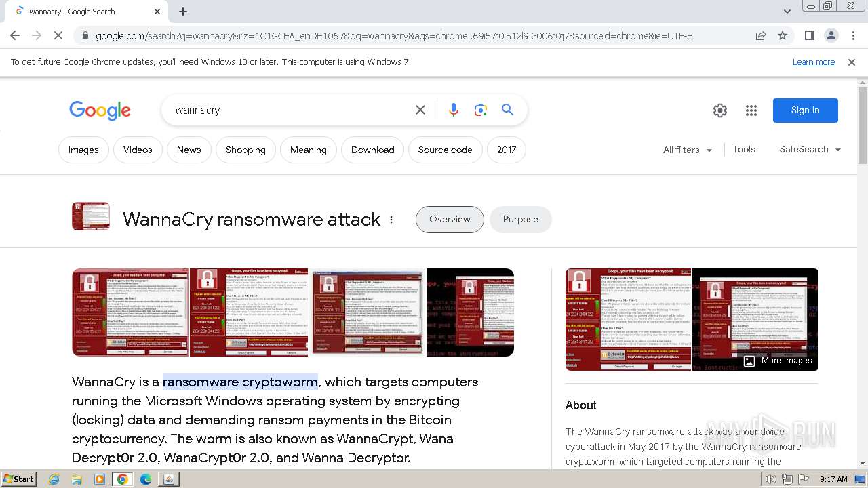Image resolution: width=868 pixels, height=488 pixels.
Task: Open the Action Center flag icon
Action: (804, 479)
